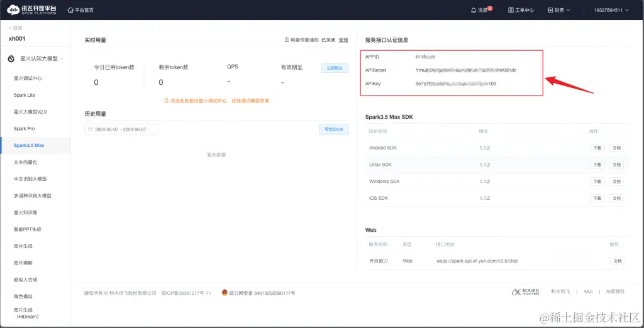Screen dimensions: 644x328
Task: Open the Android SDK 文档
Action: (x=616, y=148)
